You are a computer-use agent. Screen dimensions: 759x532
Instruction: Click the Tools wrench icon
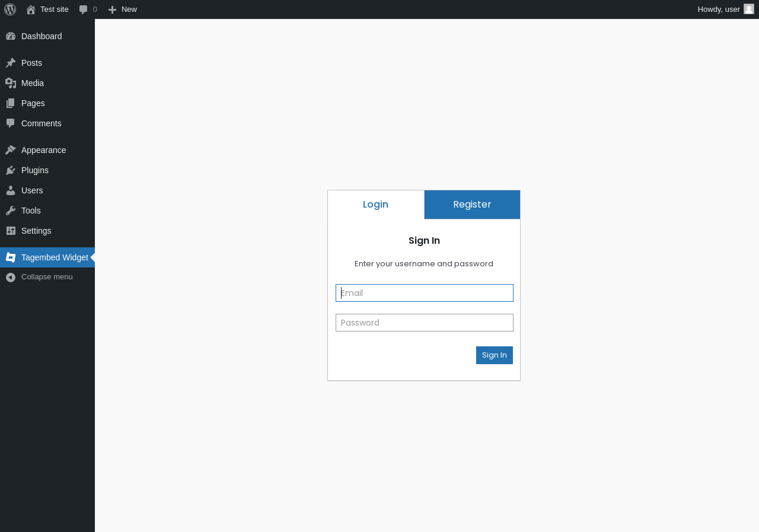point(11,211)
